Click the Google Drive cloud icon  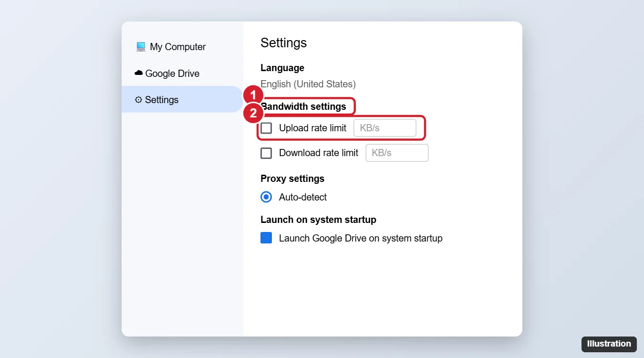coord(139,73)
